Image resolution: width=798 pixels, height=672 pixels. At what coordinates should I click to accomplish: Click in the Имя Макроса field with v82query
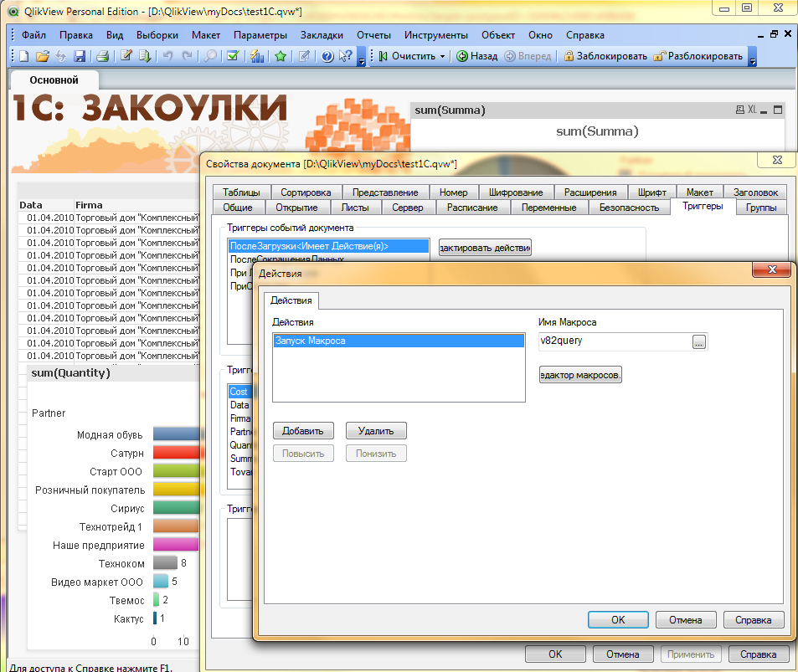point(615,341)
